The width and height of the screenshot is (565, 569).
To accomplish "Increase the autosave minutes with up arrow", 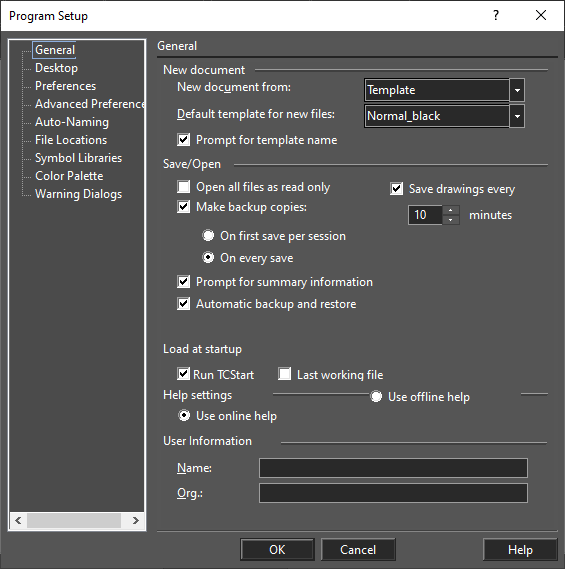I will [451, 210].
